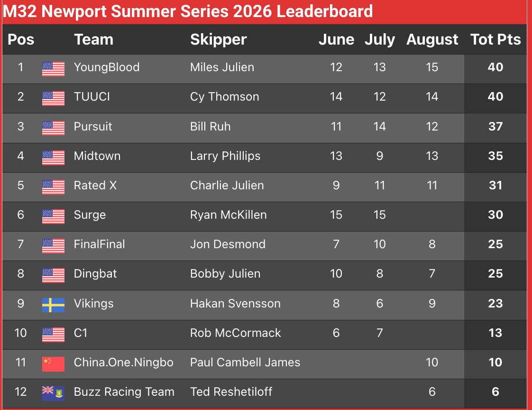Click the leaderboard title banner
This screenshot has width=532, height=410.
(265, 11)
